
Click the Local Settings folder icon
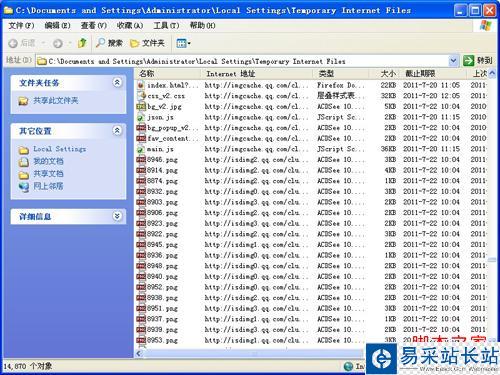[24, 150]
